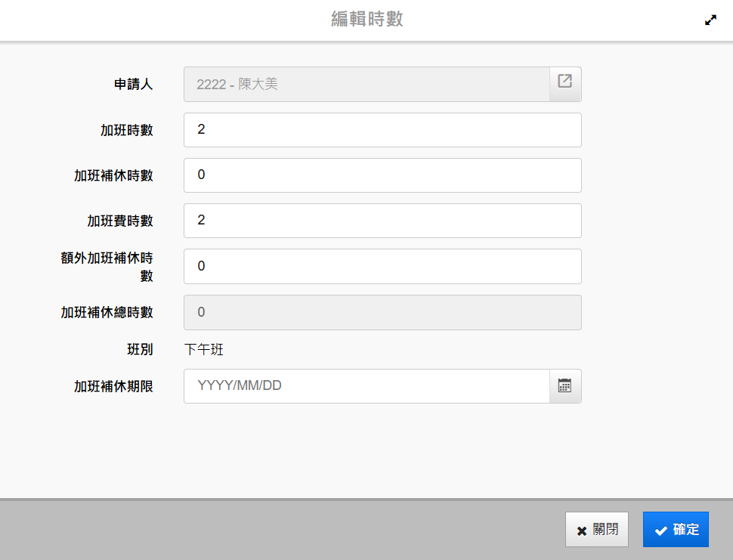The image size is (733, 560).
Task: Click the 編輯時數 dialog title
Action: 366,20
